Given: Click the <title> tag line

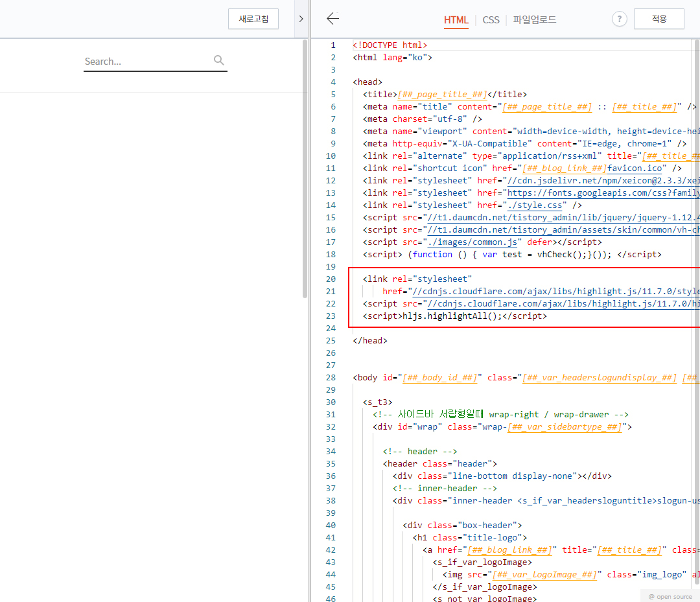Looking at the screenshot, I should click(445, 95).
